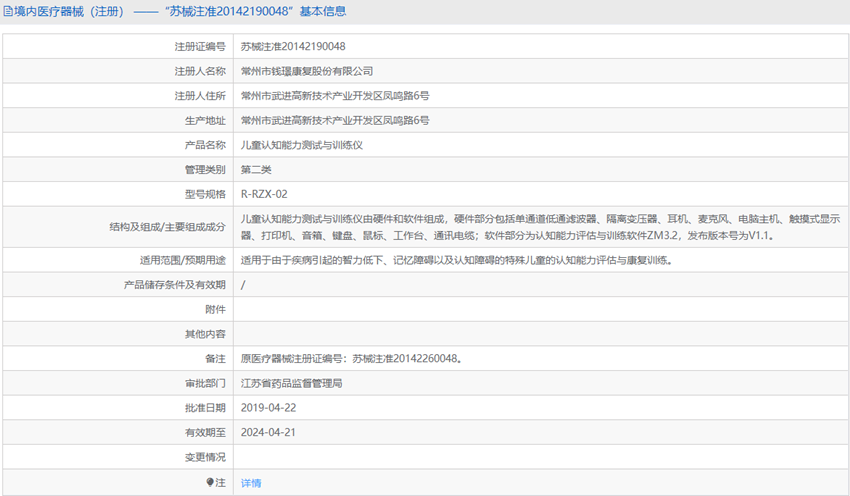Viewport: 850px width, 496px height.
Task: Click the 批准日期 label
Action: click(205, 408)
